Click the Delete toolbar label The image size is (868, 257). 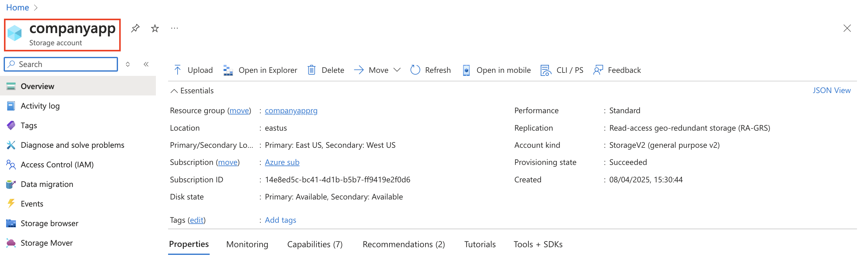333,70
